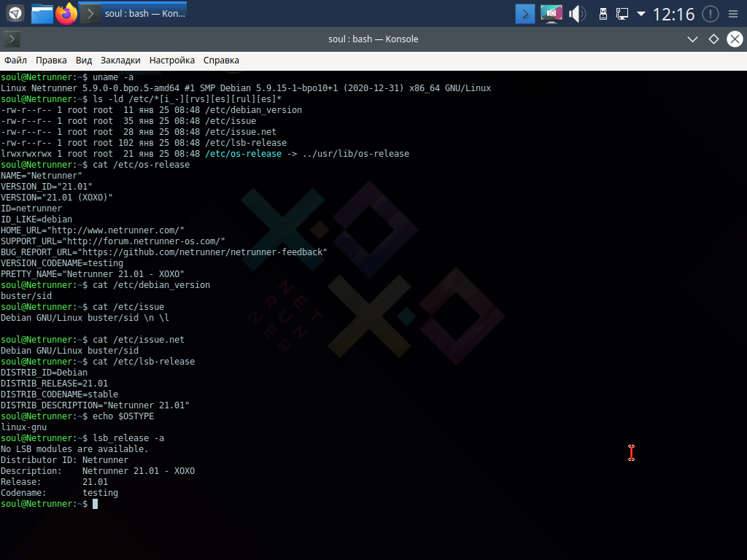Click the "Distributor ID: Netrunner" line
The image size is (747, 560).
(65, 461)
